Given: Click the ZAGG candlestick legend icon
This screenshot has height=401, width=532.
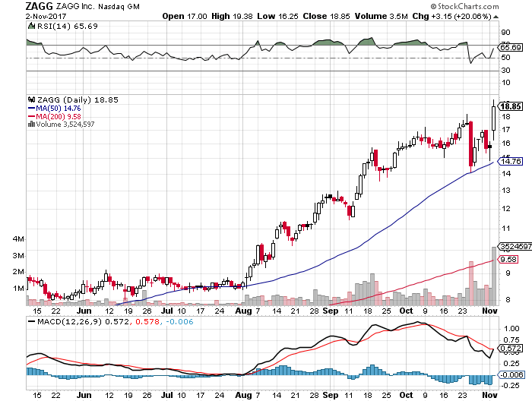Looking at the screenshot, I should [32, 99].
